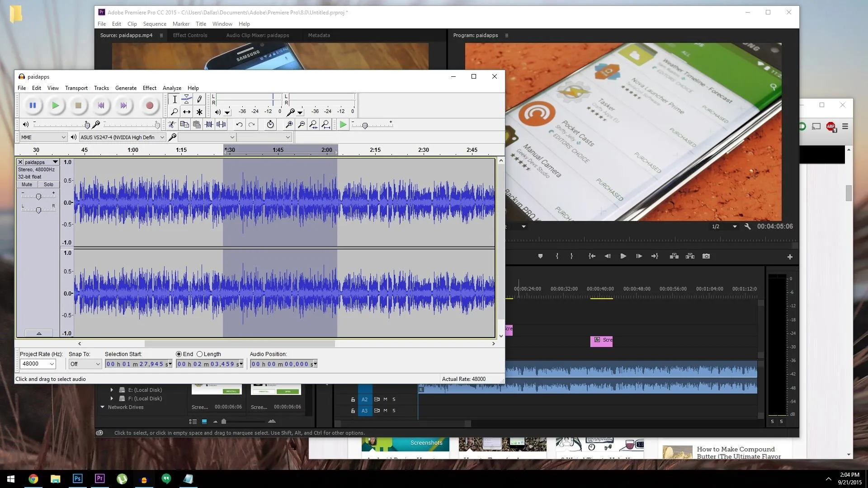Screen dimensions: 868x488
Task: Click the Zoom In magnifier
Action: tap(289, 124)
